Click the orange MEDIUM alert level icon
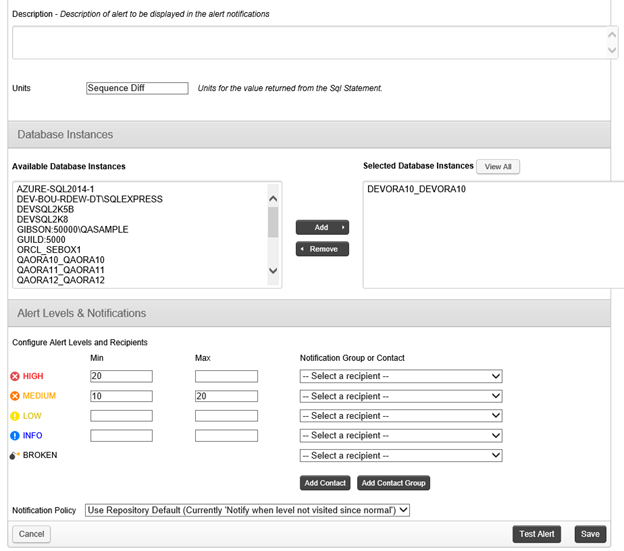Image resolution: width=624 pixels, height=551 pixels. tap(15, 396)
